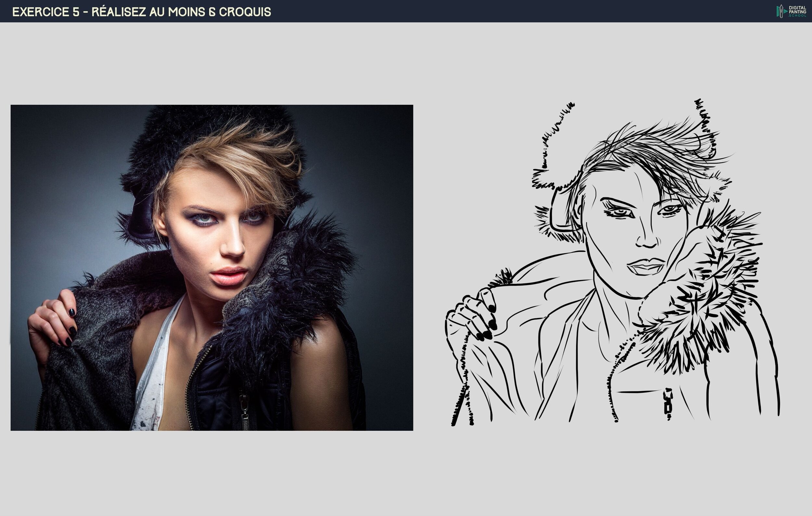The height and width of the screenshot is (516, 812).
Task: Click the ear flap of the sketched hat
Action: [559, 211]
